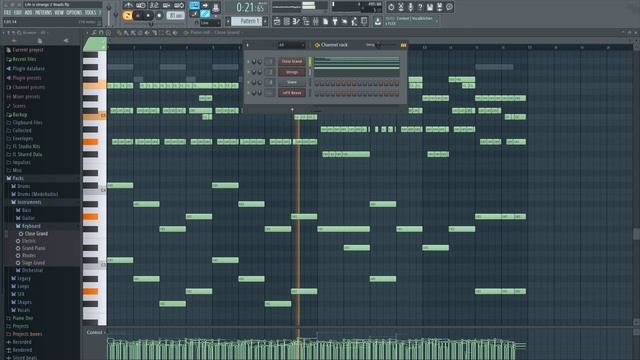This screenshot has width=640, height=360.
Task: Open the audio editor scissors icon
Action: (x=401, y=7)
